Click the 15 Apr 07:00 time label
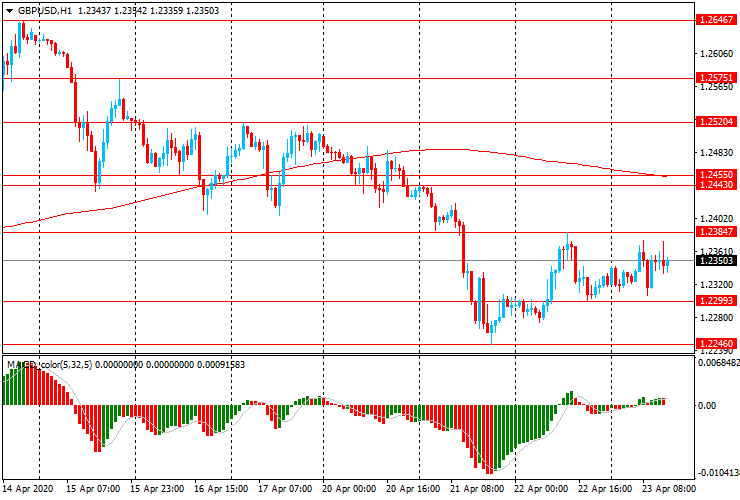740x500 pixels. tap(92, 489)
